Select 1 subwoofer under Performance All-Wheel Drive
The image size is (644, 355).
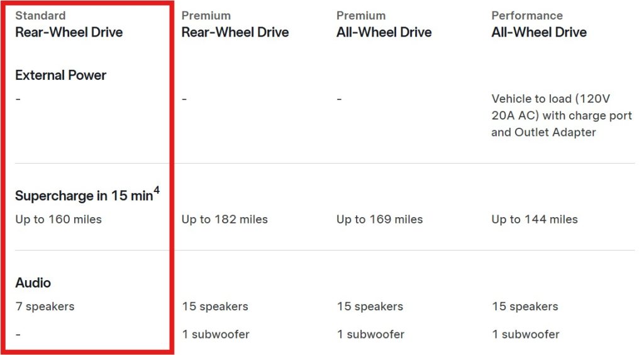[x=526, y=334]
